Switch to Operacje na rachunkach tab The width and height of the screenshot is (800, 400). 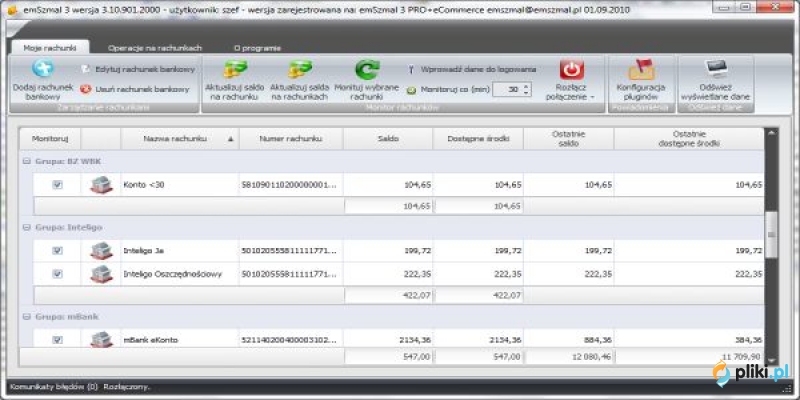pyautogui.click(x=155, y=48)
